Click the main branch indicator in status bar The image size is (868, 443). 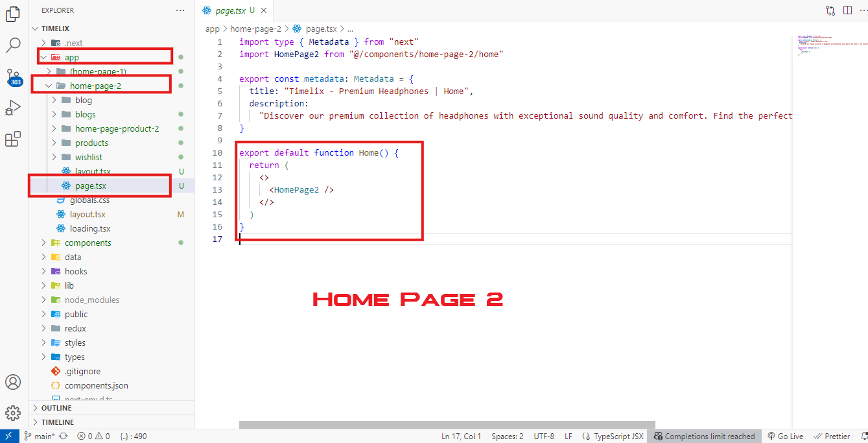[x=40, y=437]
